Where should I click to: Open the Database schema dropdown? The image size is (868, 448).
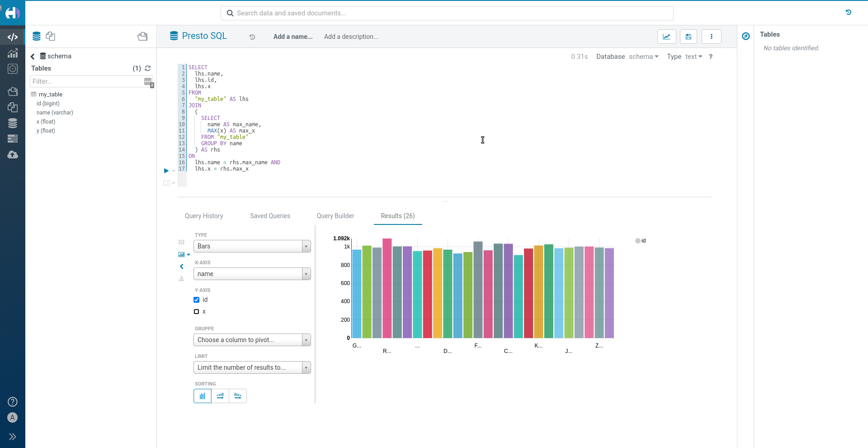(643, 57)
